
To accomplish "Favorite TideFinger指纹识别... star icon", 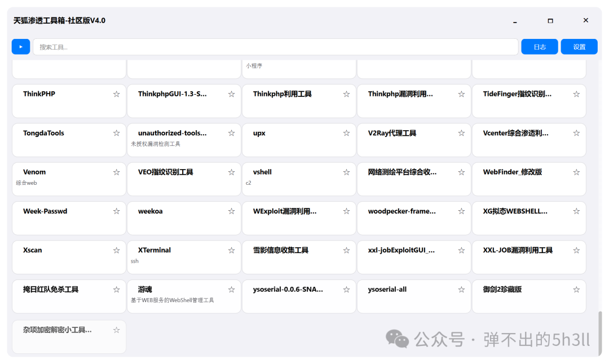I will tap(576, 94).
